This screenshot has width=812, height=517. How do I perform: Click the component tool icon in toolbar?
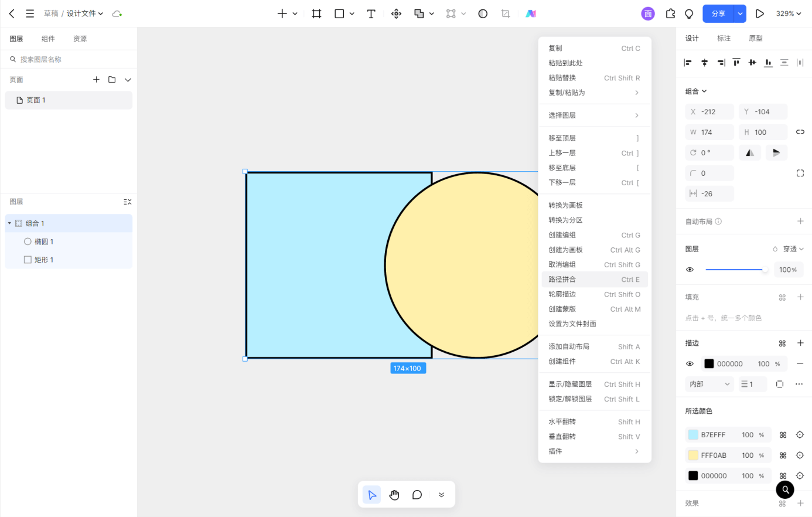(x=396, y=13)
